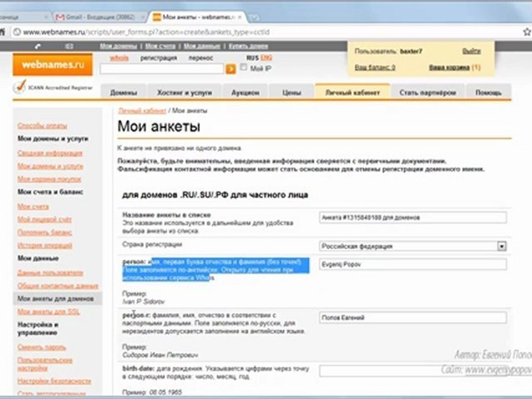
Task: Switch to the Gmail tab
Action: [x=99, y=17]
